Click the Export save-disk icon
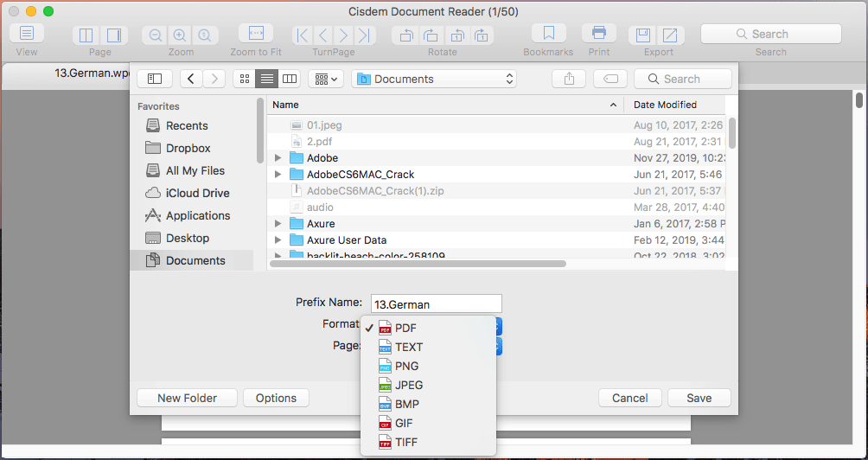Image resolution: width=868 pixels, height=460 pixels. tap(642, 35)
